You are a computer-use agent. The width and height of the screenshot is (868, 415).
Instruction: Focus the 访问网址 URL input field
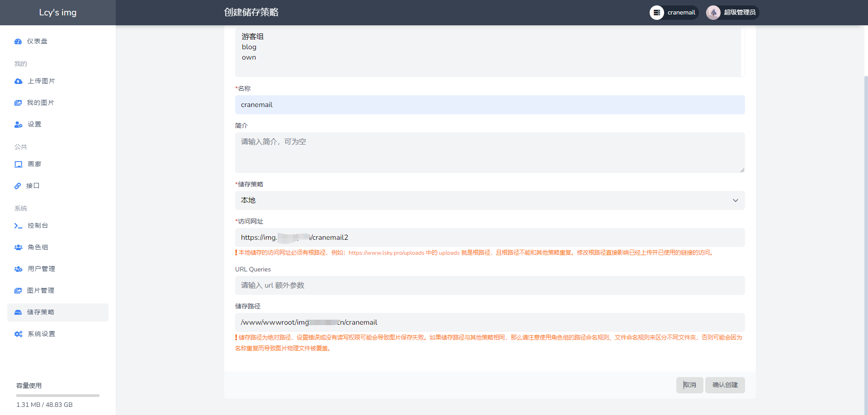(490, 238)
